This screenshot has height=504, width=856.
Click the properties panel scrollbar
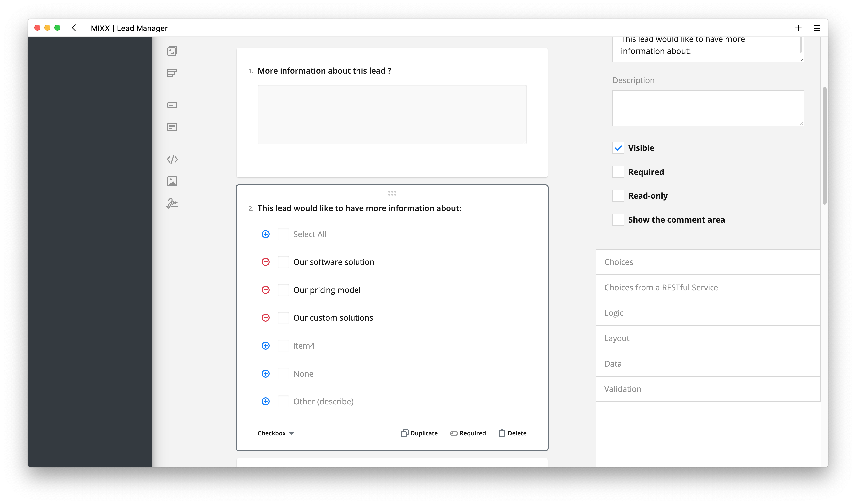point(824,146)
